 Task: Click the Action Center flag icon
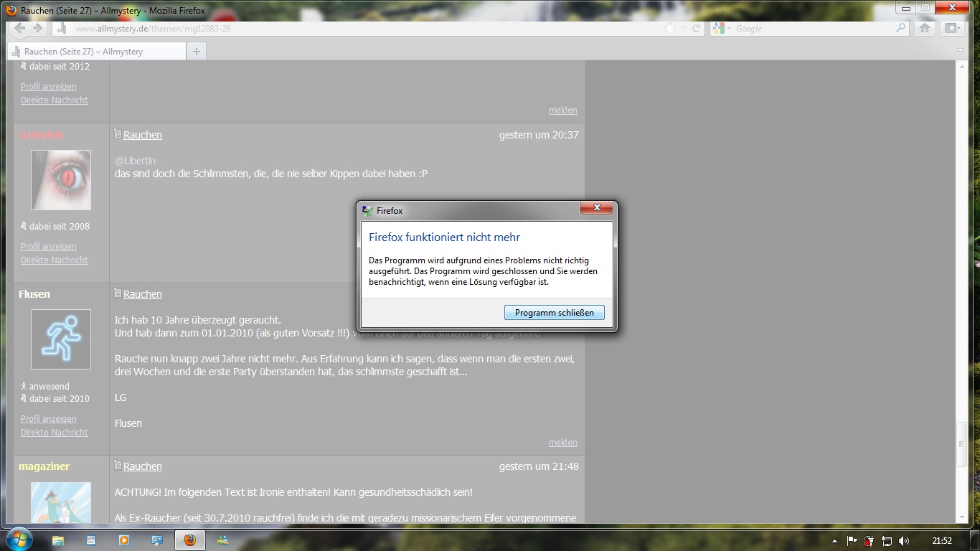(x=852, y=541)
